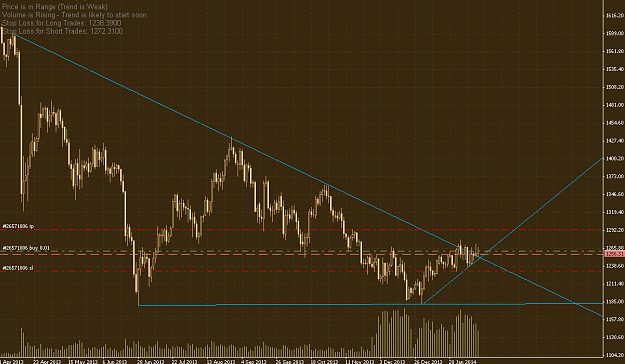Click the 1104.20 price scale label
Viewport: 625px width, 364px height.
click(x=615, y=355)
